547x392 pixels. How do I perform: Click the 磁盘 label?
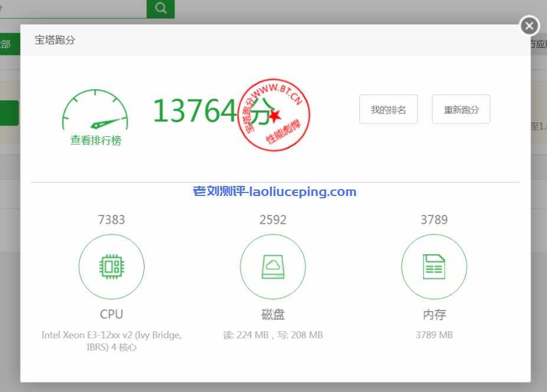point(273,315)
